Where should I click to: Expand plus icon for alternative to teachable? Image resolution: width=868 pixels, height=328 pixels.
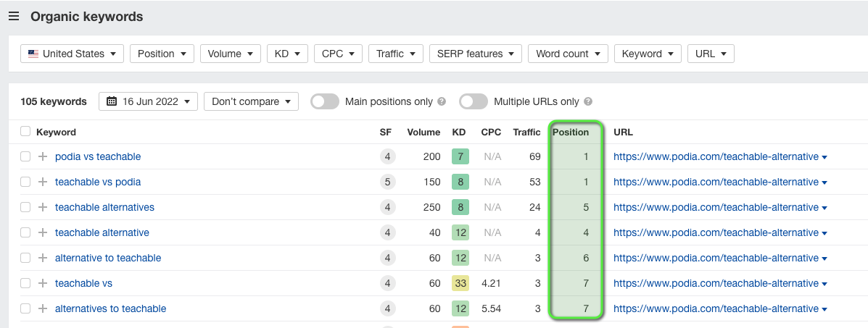click(x=43, y=258)
